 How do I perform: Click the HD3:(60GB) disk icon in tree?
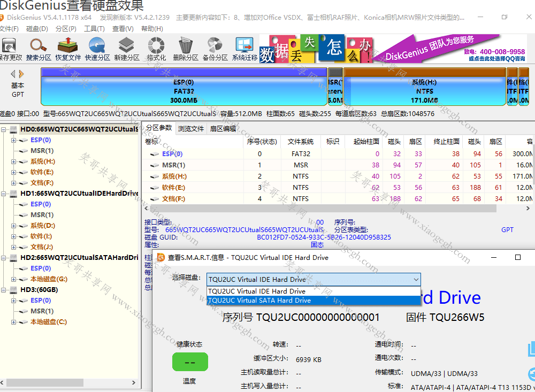(x=14, y=290)
